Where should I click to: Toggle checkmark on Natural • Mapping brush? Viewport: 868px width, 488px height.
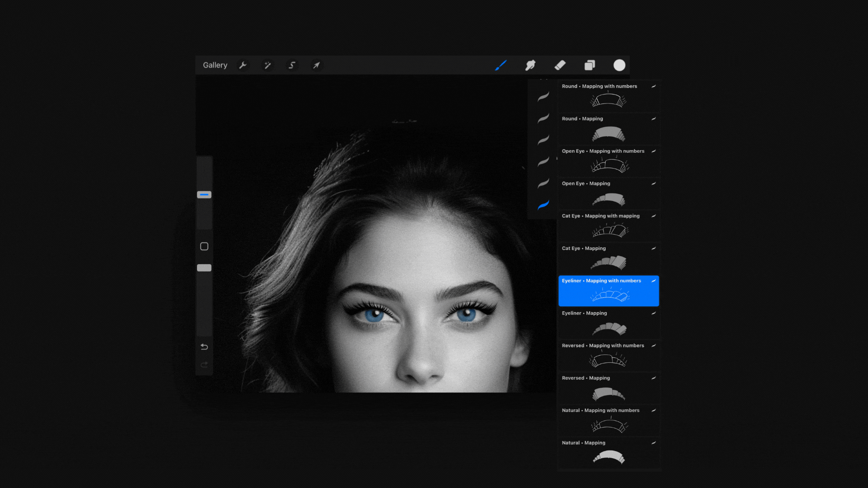[x=652, y=443]
